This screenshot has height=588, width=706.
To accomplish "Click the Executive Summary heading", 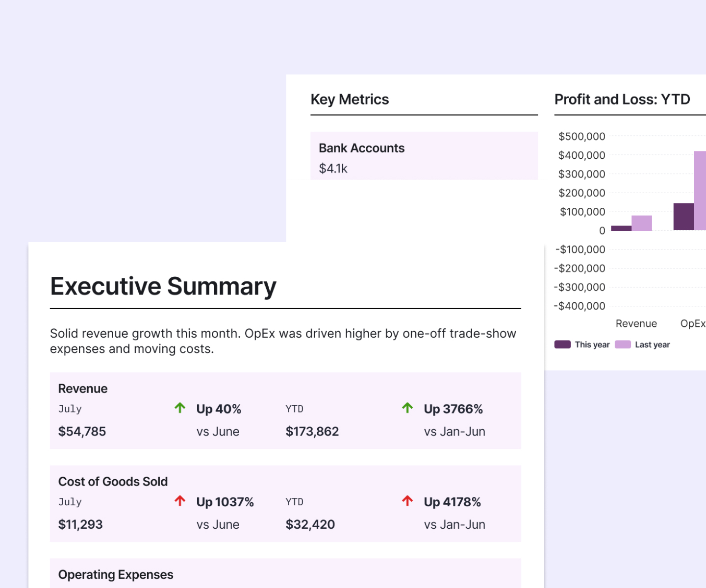I will pyautogui.click(x=163, y=286).
